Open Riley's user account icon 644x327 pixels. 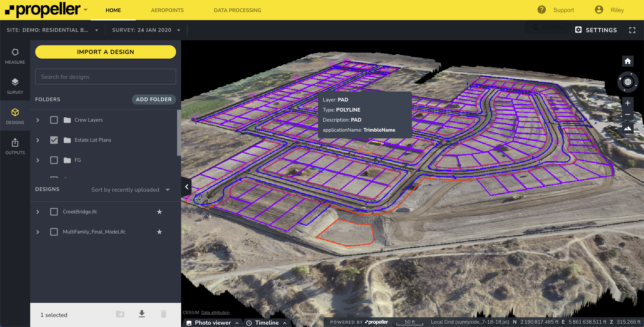coord(599,10)
